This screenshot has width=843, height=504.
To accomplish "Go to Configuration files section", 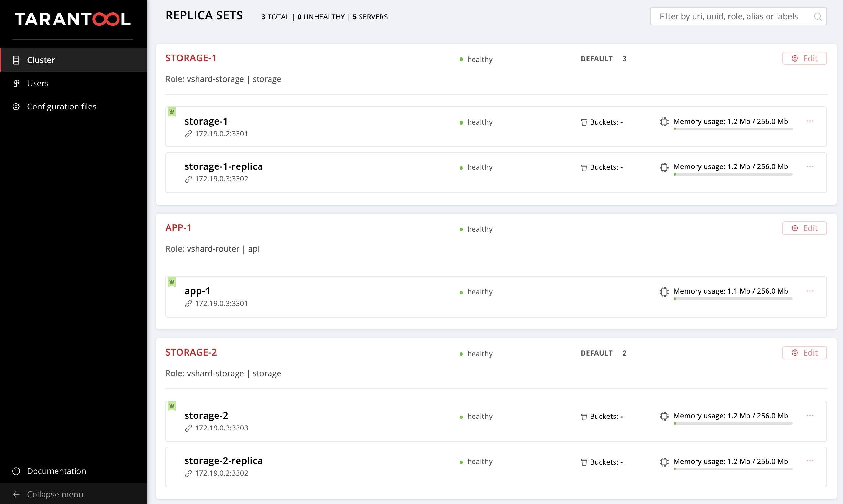I will coord(61,107).
